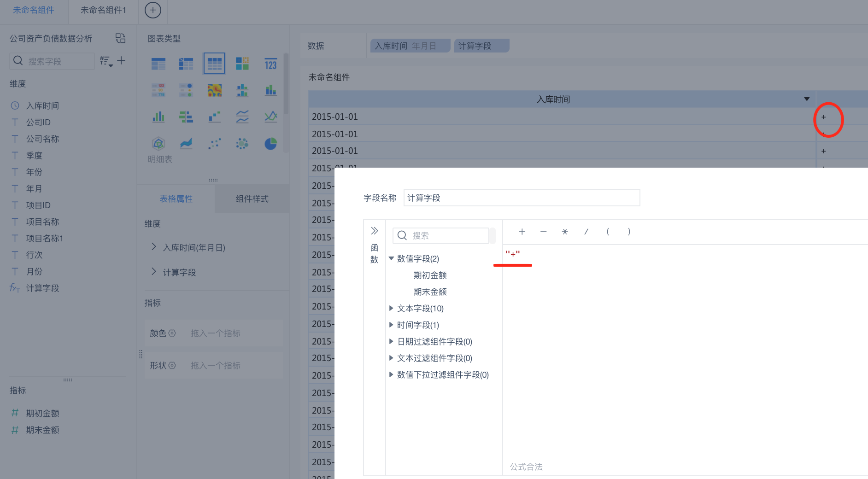Expand the 日期过滤组件字段(0) node

click(391, 341)
